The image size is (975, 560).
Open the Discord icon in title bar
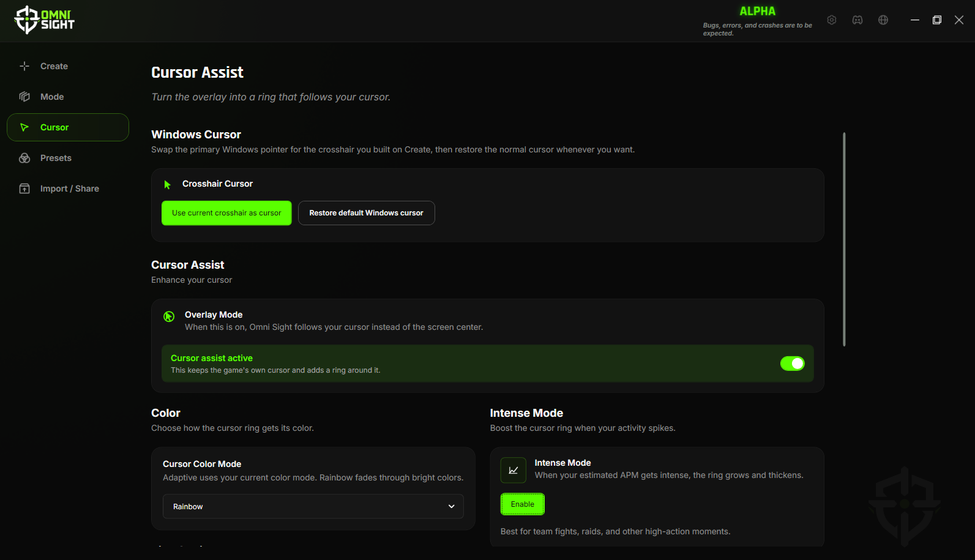(x=857, y=20)
